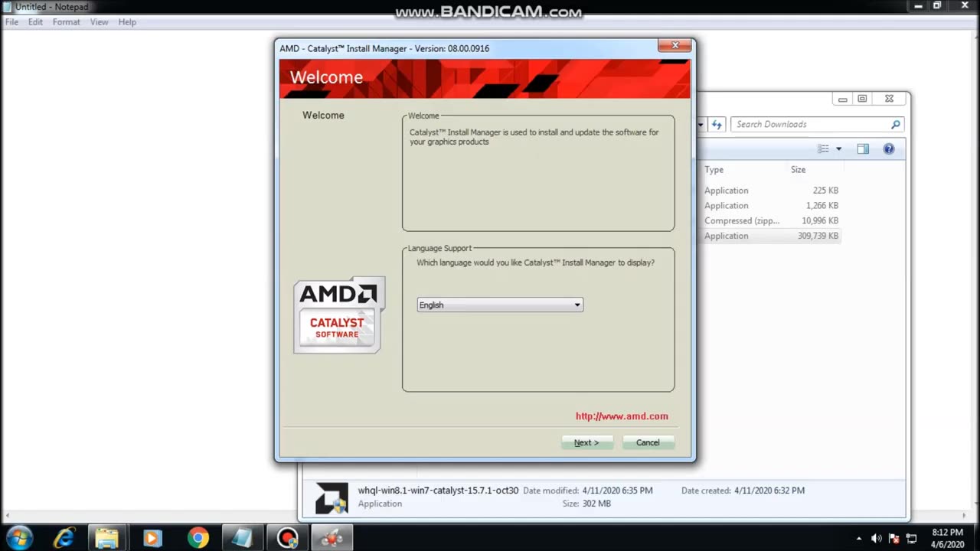The image size is (980, 551).
Task: Open the Explorer address bar history dropdown
Action: click(700, 124)
